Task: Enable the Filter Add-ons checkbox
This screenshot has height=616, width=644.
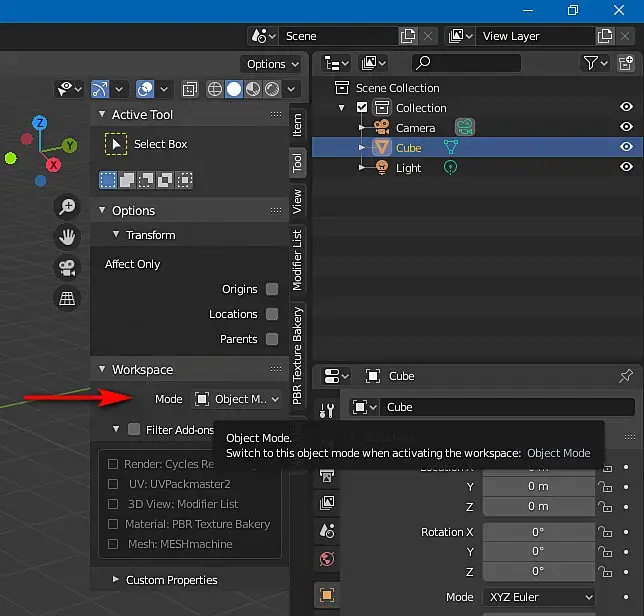Action: tap(134, 429)
